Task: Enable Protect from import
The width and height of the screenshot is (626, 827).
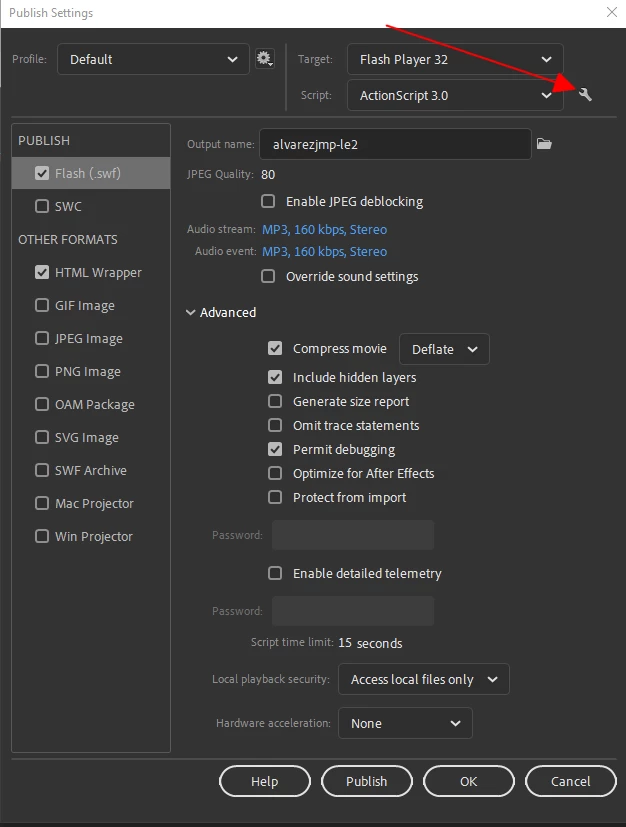Action: 275,497
